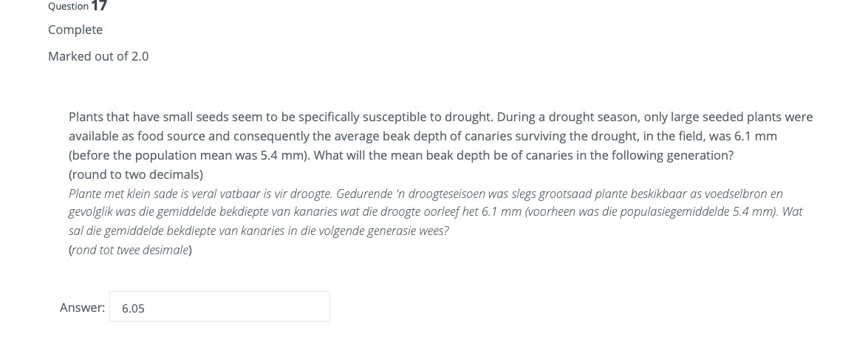Click the question number 17
The image size is (868, 351).
tap(99, 6)
